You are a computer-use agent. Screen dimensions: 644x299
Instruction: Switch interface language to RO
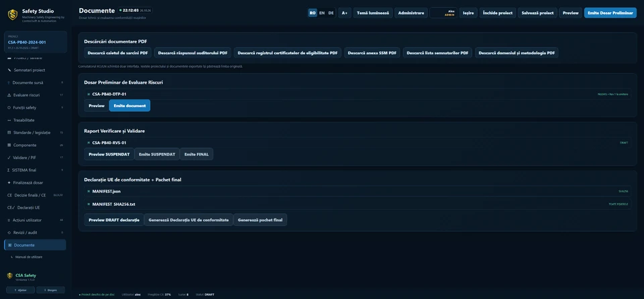(x=313, y=13)
